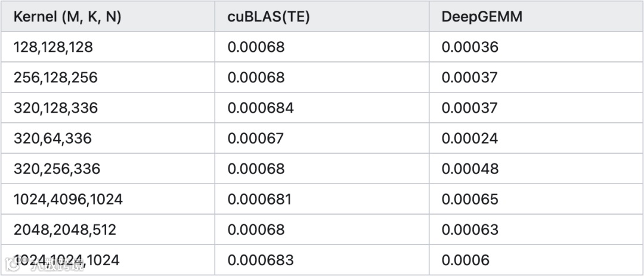The width and height of the screenshot is (644, 276).
Task: Click the DeepGEMM column header
Action: pos(482,17)
